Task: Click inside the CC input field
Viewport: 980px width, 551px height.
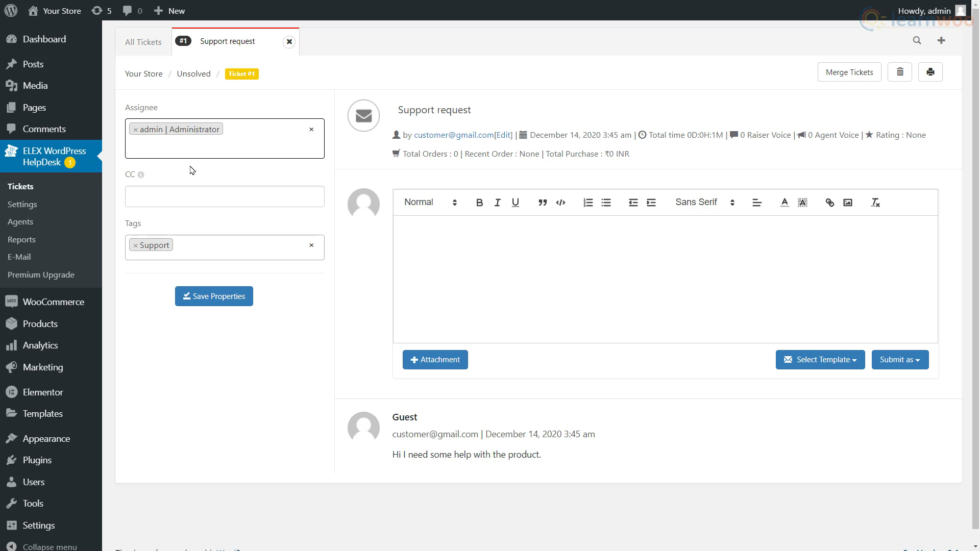Action: coord(225,196)
